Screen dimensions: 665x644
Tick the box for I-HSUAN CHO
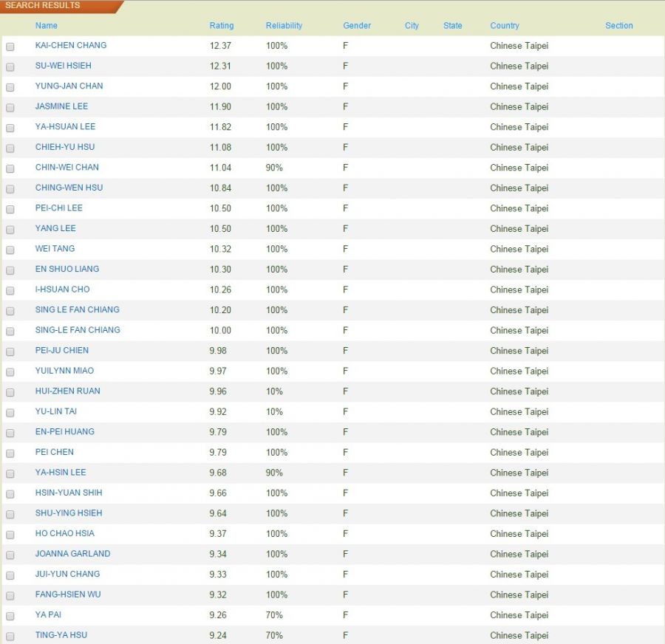[x=10, y=291]
